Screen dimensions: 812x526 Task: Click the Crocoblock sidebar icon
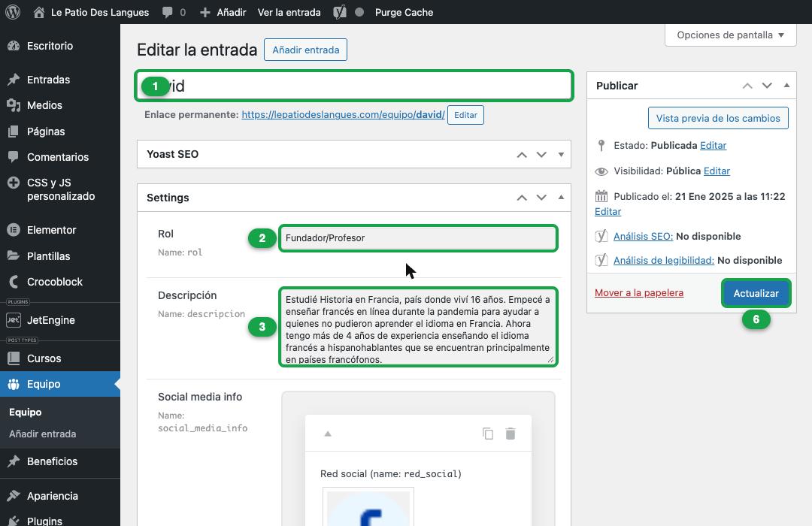pyautogui.click(x=14, y=282)
